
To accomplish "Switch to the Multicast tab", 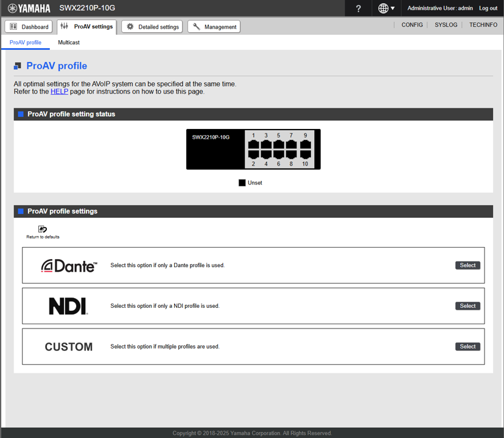I will [x=68, y=43].
